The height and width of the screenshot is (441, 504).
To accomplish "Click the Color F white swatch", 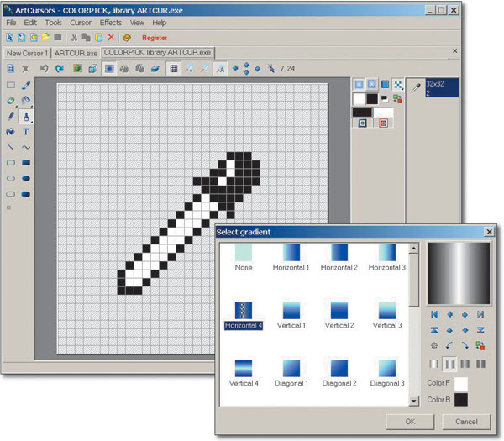I will click(x=461, y=384).
